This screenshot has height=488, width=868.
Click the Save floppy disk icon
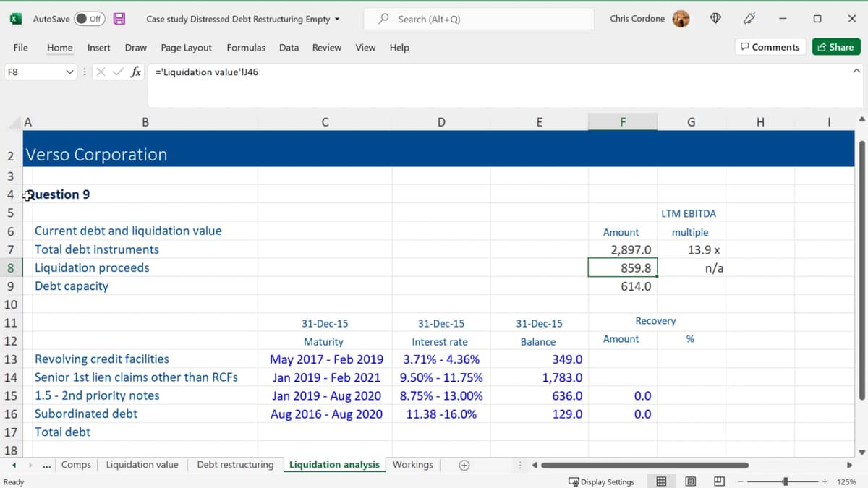click(119, 19)
